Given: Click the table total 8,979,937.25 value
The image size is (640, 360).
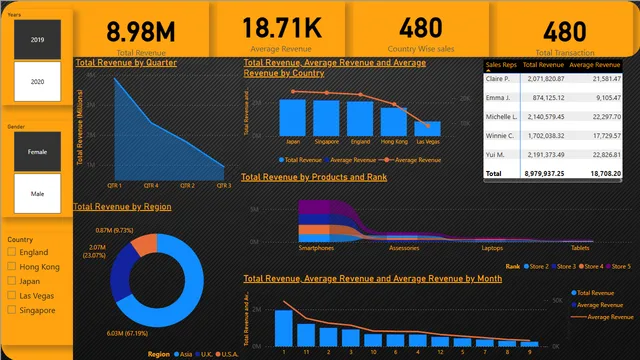Looking at the screenshot, I should (544, 173).
